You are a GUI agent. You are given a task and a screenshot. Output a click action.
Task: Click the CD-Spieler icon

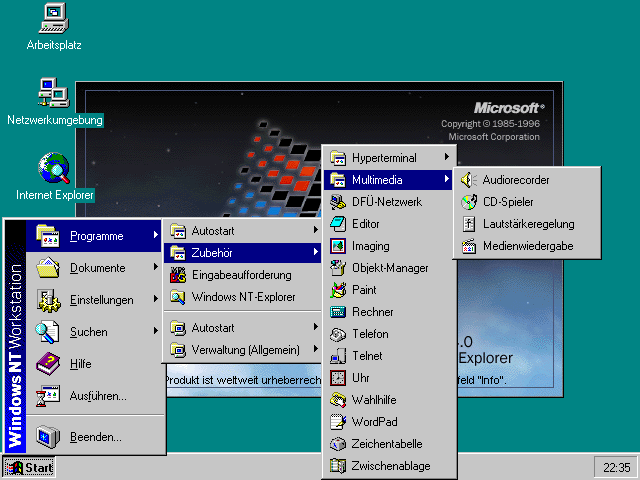point(468,202)
